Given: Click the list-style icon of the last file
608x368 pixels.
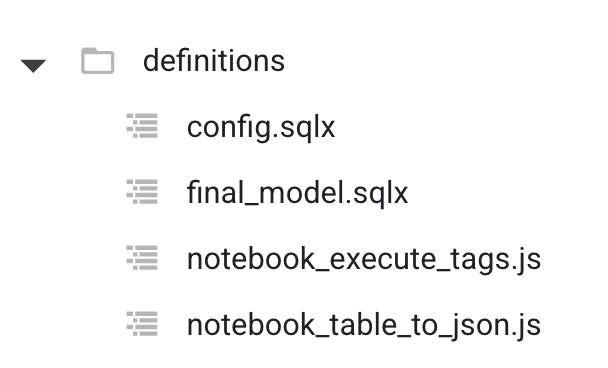Looking at the screenshot, I should coord(142,323).
